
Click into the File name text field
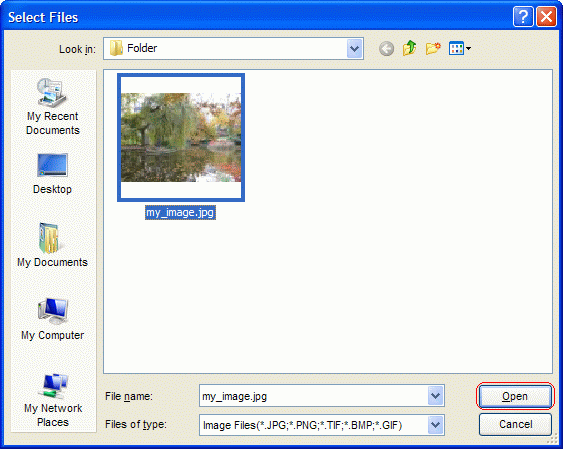click(313, 396)
